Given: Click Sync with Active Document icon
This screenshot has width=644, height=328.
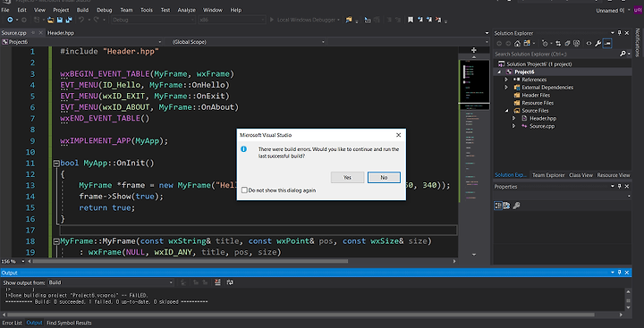Looking at the screenshot, I should click(558, 43).
